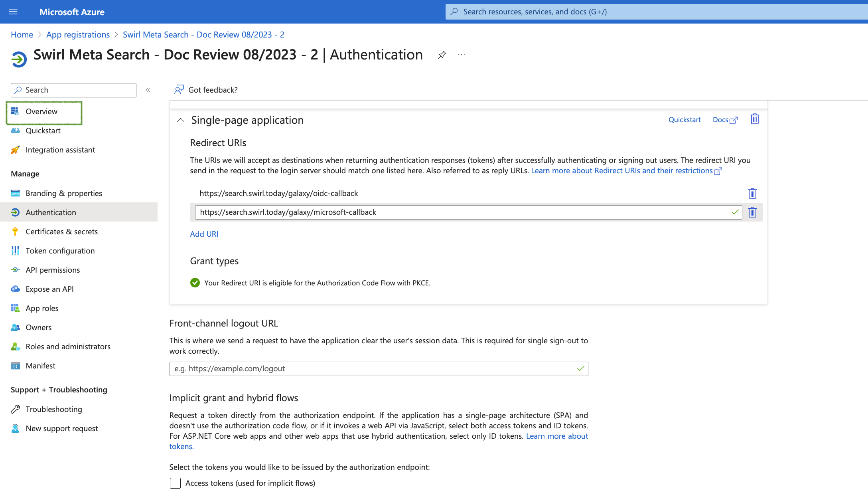Open Token configuration settings
This screenshot has height=491, width=868.
pos(59,250)
